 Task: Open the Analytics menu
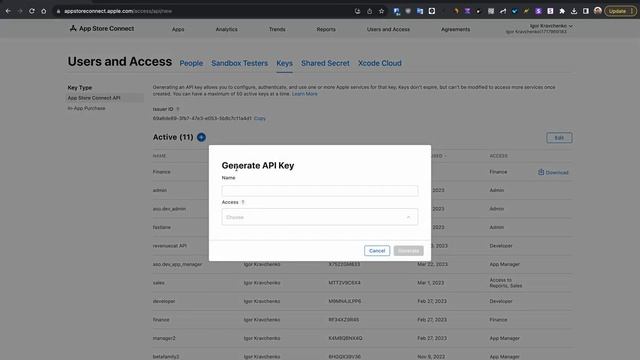tap(227, 29)
